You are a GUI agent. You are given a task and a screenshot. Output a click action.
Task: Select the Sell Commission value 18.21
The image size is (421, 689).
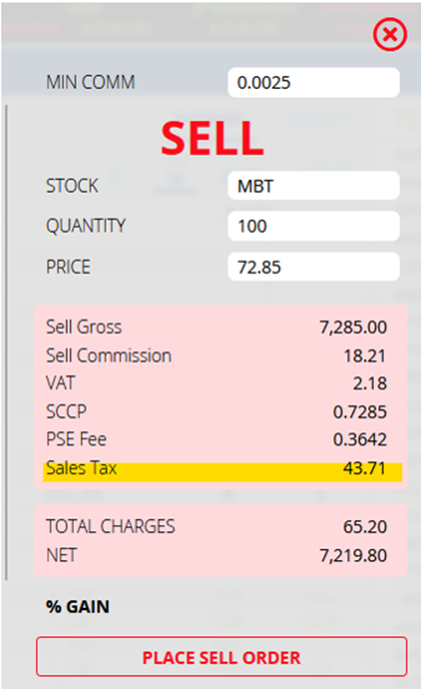(x=364, y=356)
